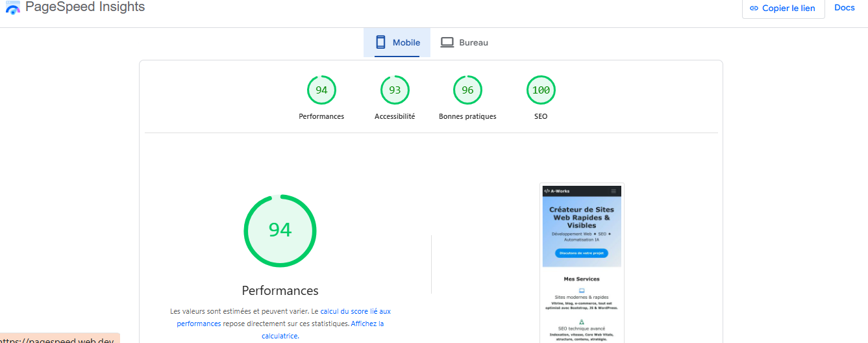Switch to the Mobile tab
Image resolution: width=868 pixels, height=343 pixels.
click(397, 42)
